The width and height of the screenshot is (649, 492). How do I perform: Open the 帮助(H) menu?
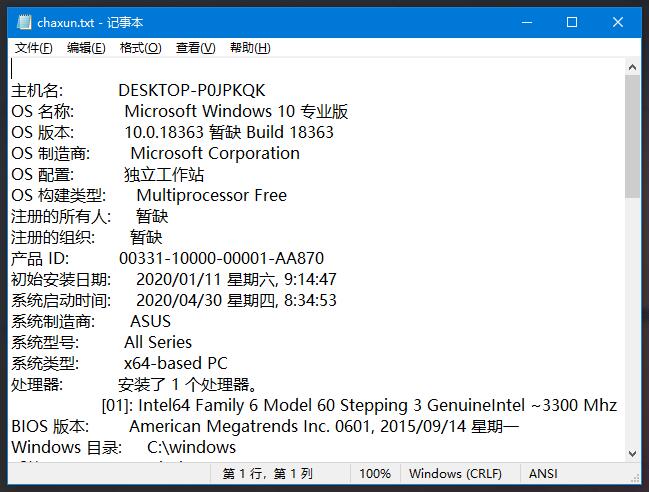tap(249, 47)
